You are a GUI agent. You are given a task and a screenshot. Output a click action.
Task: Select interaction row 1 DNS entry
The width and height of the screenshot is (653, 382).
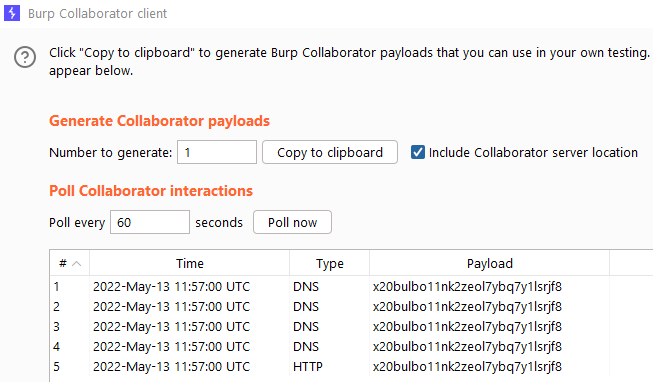(351, 287)
